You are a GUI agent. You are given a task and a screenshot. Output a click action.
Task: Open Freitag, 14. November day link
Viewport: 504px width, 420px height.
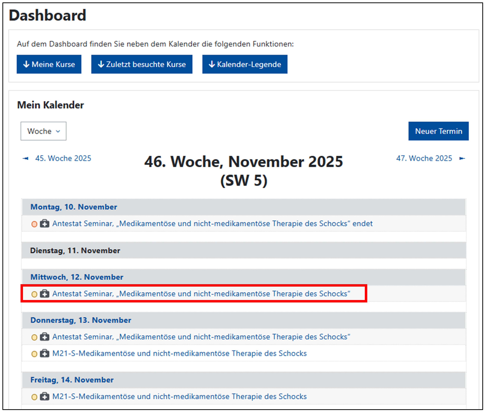[72, 380]
